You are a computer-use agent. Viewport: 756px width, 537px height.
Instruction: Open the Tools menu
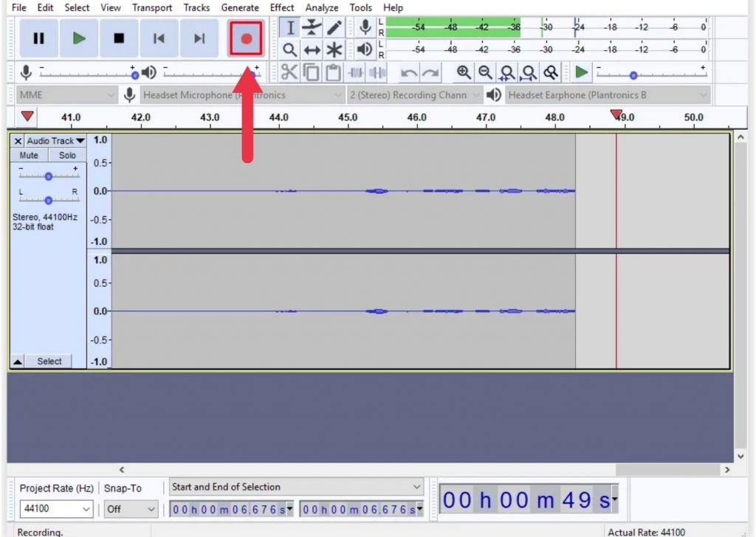point(360,7)
